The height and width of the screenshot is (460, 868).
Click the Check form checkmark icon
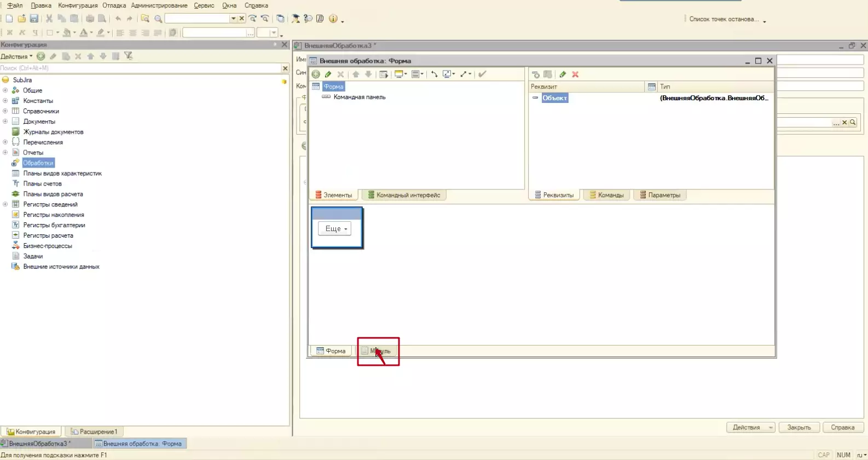click(x=482, y=74)
